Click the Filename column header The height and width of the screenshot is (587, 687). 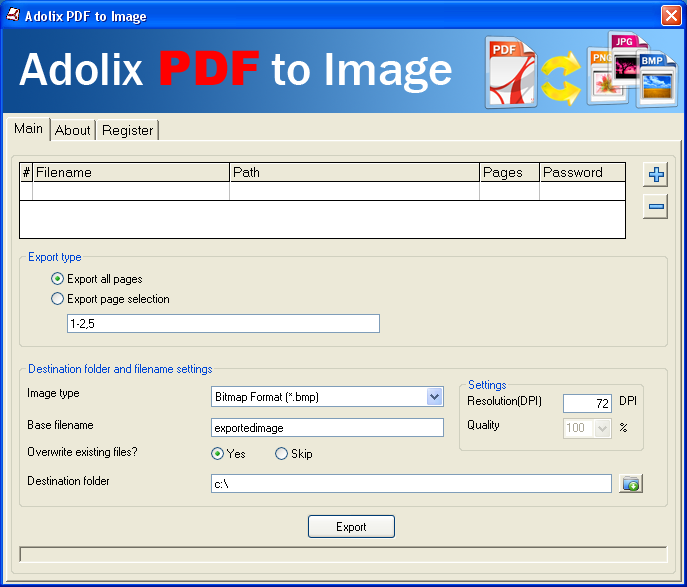pyautogui.click(x=131, y=172)
